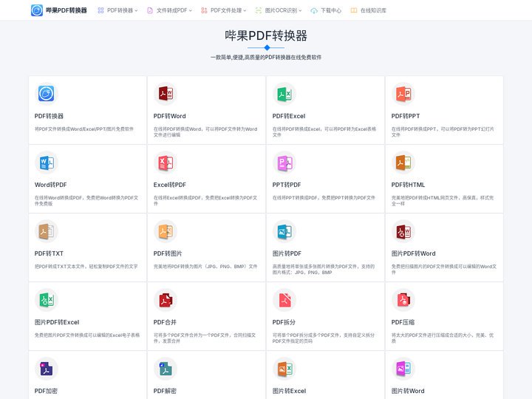Click the 图片转PDF card icon

284,231
